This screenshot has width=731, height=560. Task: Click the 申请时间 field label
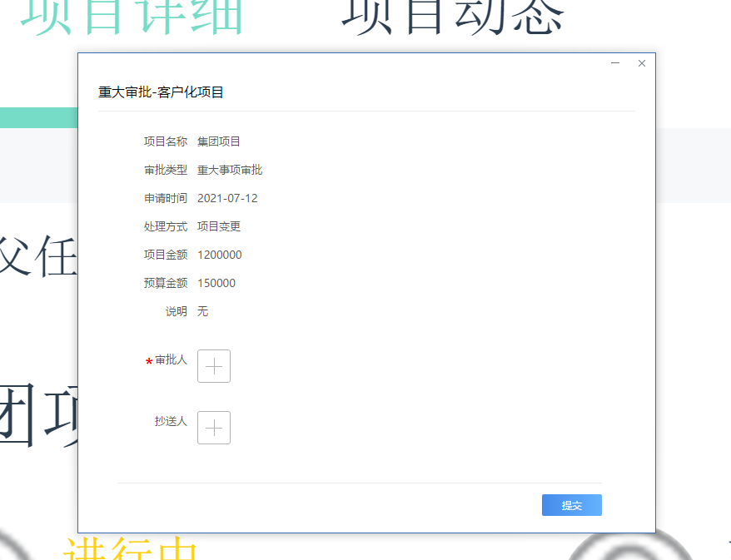pyautogui.click(x=166, y=199)
